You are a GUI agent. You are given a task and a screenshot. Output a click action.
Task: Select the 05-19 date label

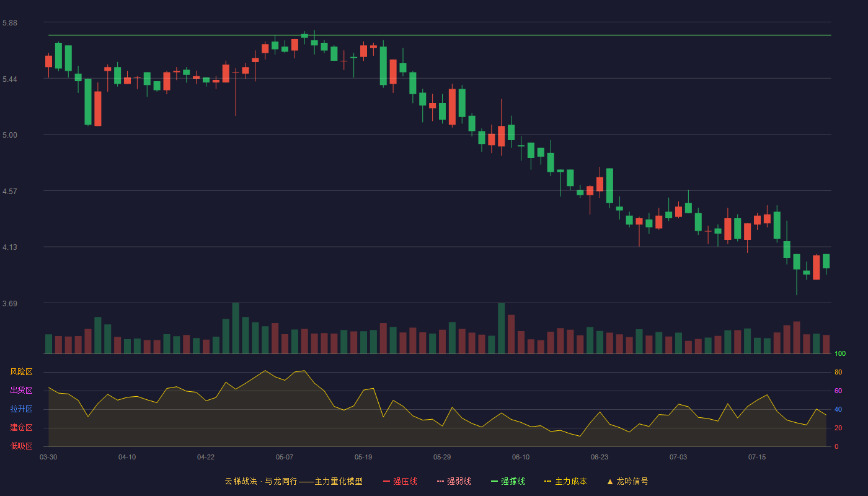tap(363, 457)
